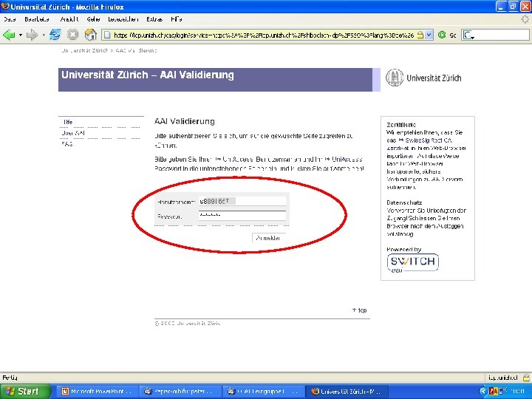Click the browser search box
This screenshot has height=399, width=532.
(495, 35)
